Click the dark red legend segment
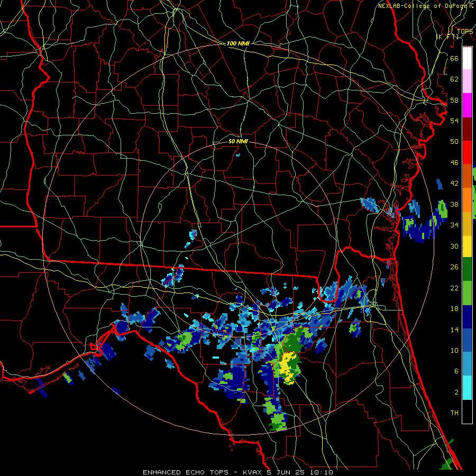476x476 pixels. (x=467, y=129)
